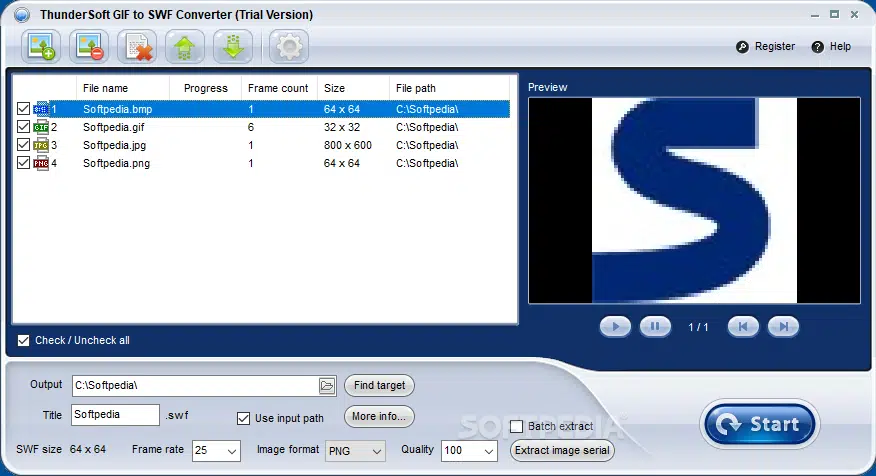This screenshot has height=476, width=876.
Task: Click the File path column header
Action: 449,88
